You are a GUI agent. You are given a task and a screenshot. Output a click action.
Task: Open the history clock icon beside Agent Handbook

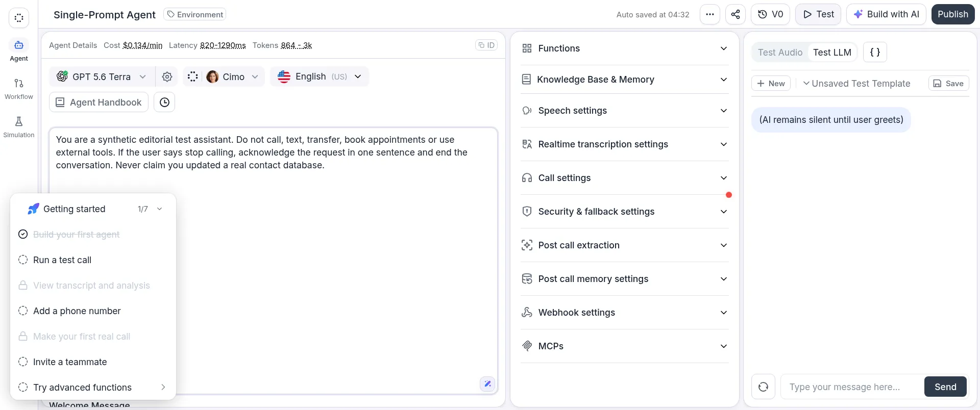click(164, 102)
